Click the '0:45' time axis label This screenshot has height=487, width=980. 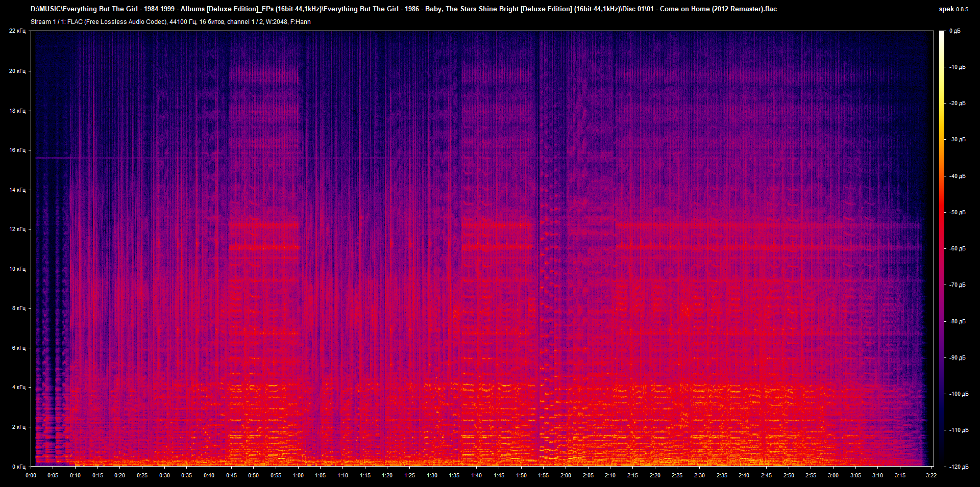click(231, 475)
